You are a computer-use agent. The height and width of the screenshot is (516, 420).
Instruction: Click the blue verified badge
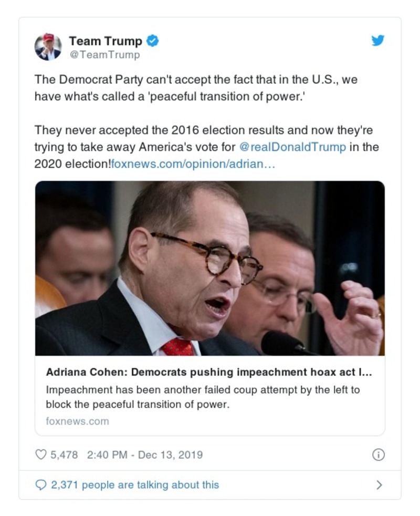(x=152, y=40)
